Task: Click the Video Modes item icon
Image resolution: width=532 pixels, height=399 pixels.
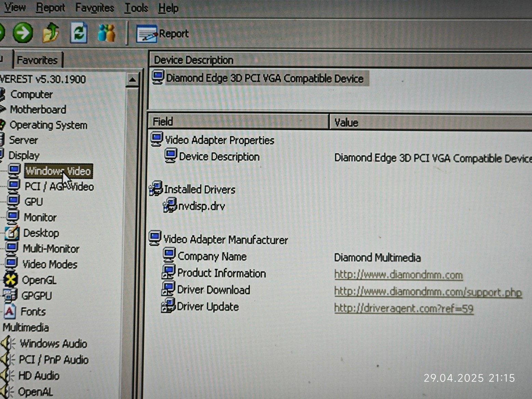Action: point(11,263)
